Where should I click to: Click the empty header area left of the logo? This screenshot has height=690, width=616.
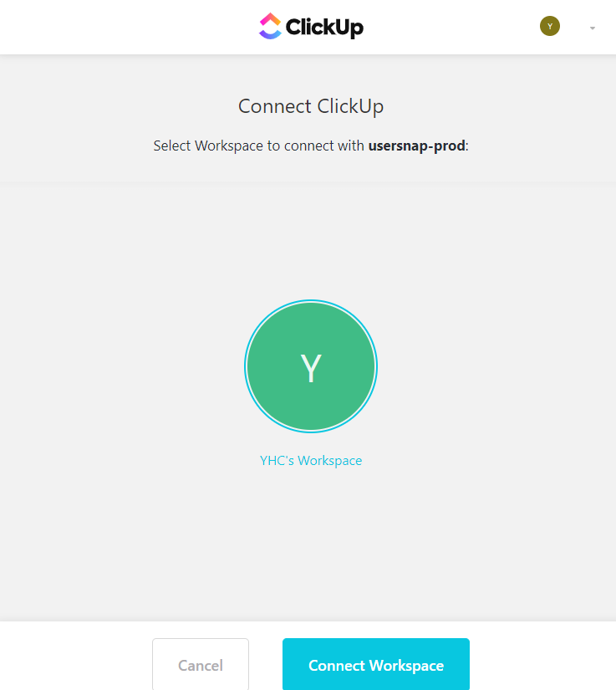click(x=128, y=27)
